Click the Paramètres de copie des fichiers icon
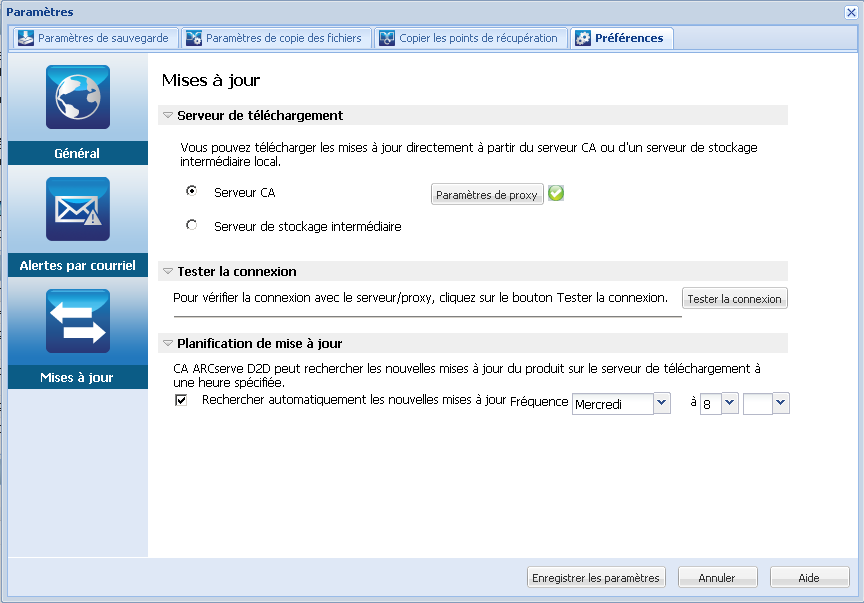The width and height of the screenshot is (864, 603). [x=193, y=38]
